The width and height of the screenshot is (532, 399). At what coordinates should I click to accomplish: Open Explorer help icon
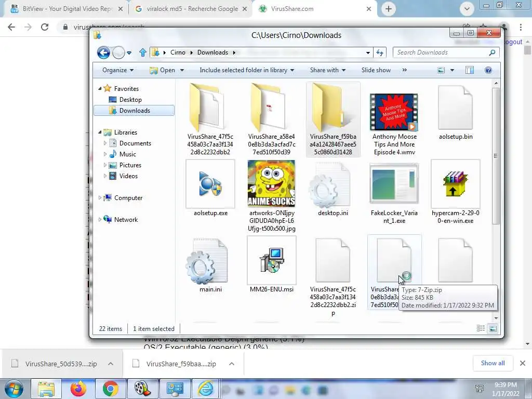click(x=488, y=70)
